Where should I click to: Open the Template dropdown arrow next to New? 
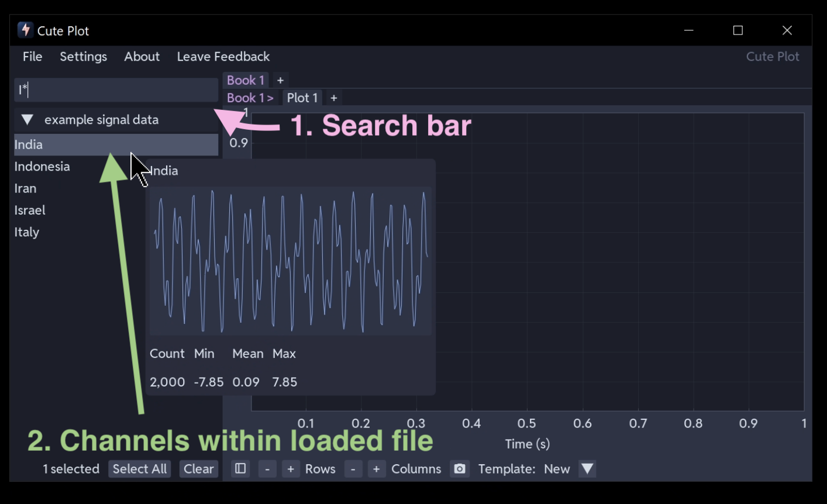click(x=587, y=468)
